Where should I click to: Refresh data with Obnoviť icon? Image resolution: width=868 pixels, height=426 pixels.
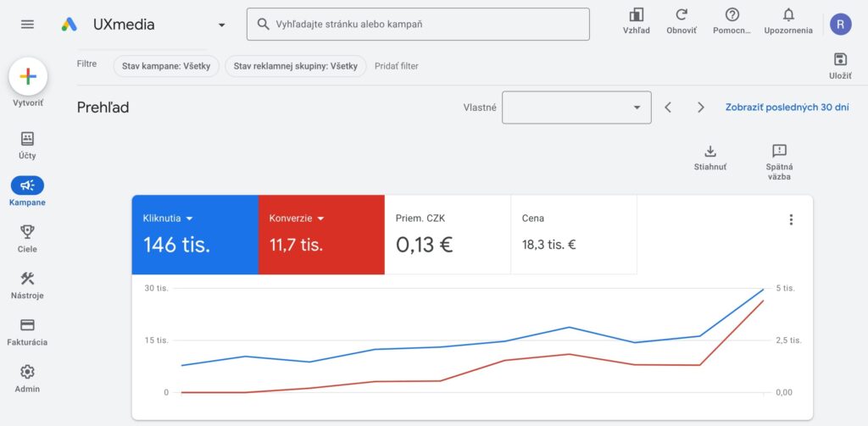(682, 15)
